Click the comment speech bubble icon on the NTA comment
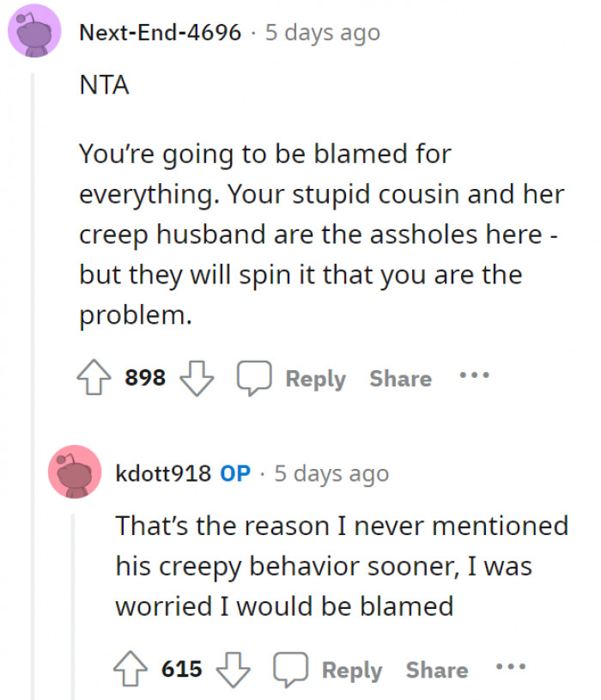 (255, 376)
